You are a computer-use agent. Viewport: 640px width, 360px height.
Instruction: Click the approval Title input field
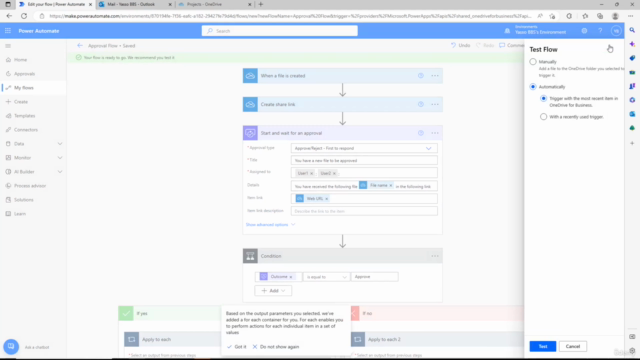click(364, 160)
